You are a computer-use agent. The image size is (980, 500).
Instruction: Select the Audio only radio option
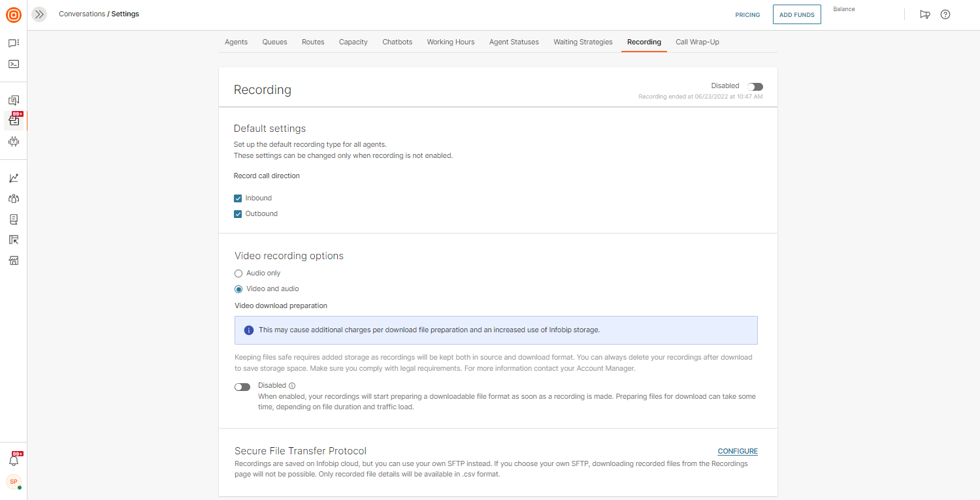[238, 273]
